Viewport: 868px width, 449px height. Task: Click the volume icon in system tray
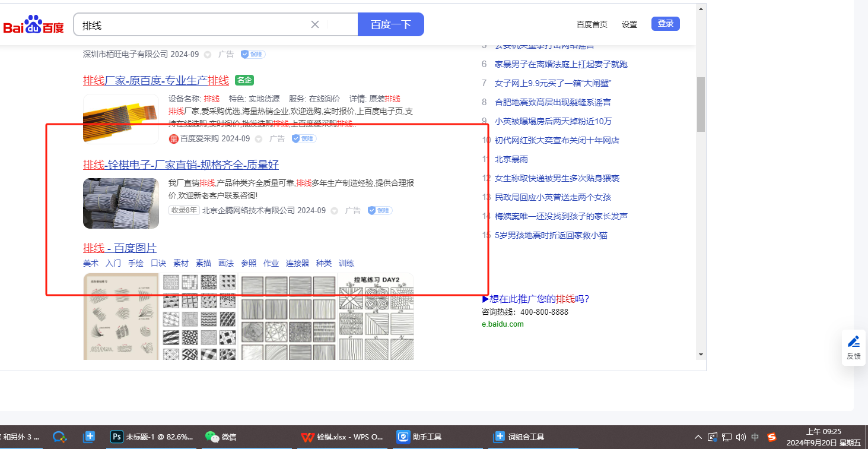[x=740, y=437]
